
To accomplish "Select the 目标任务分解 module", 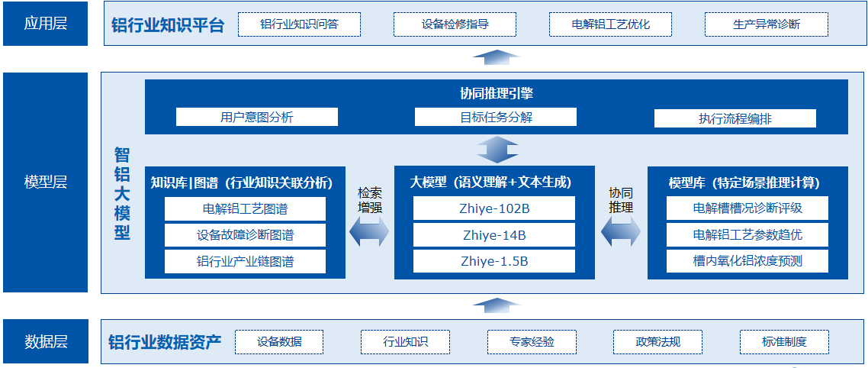I will 496,118.
